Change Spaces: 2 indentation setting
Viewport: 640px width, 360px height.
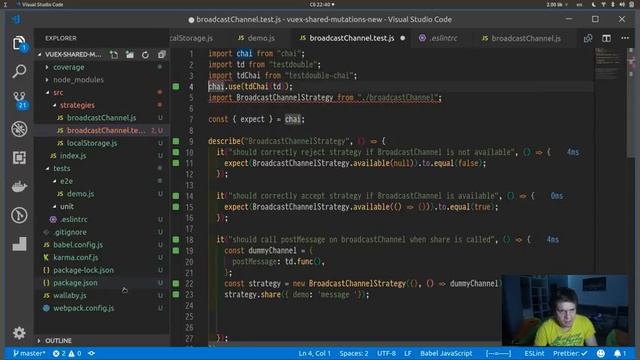pos(354,353)
